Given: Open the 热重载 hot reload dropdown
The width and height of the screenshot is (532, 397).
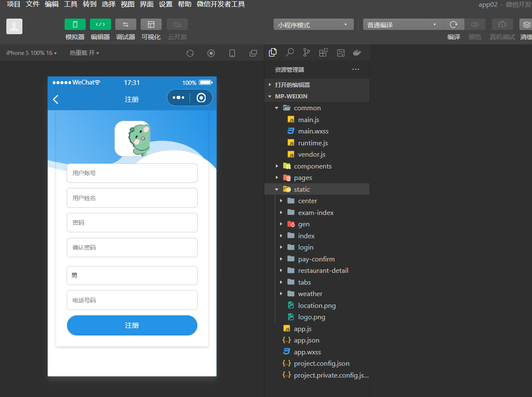Looking at the screenshot, I should pos(84,53).
